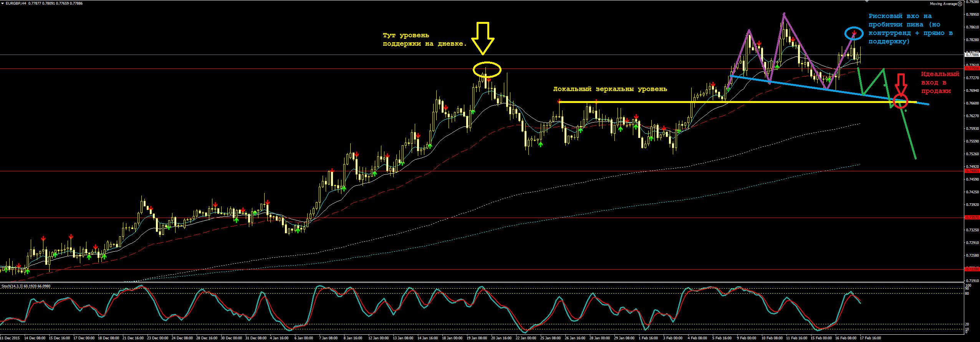Click the 0.78950 price scale value
This screenshot has height=342, width=980.
(972, 15)
